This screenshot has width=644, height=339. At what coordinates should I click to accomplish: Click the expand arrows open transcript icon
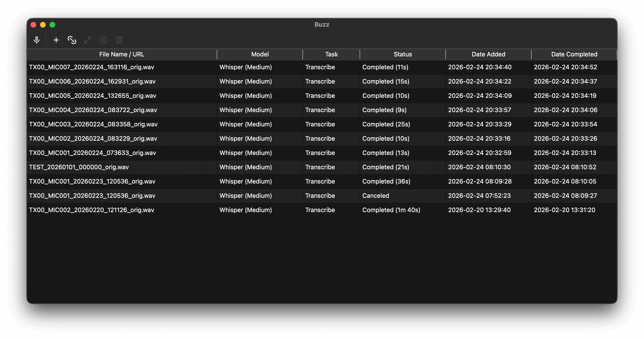[x=87, y=40]
